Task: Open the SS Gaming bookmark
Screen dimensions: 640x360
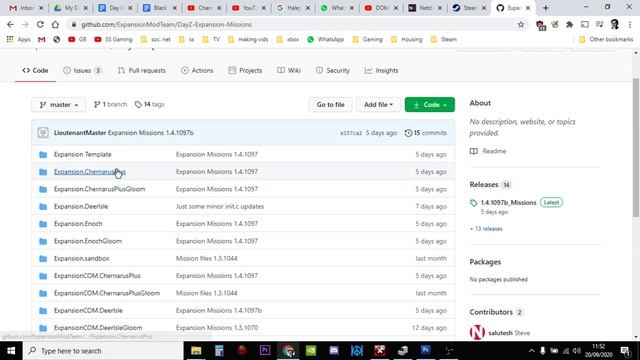Action: tap(113, 39)
